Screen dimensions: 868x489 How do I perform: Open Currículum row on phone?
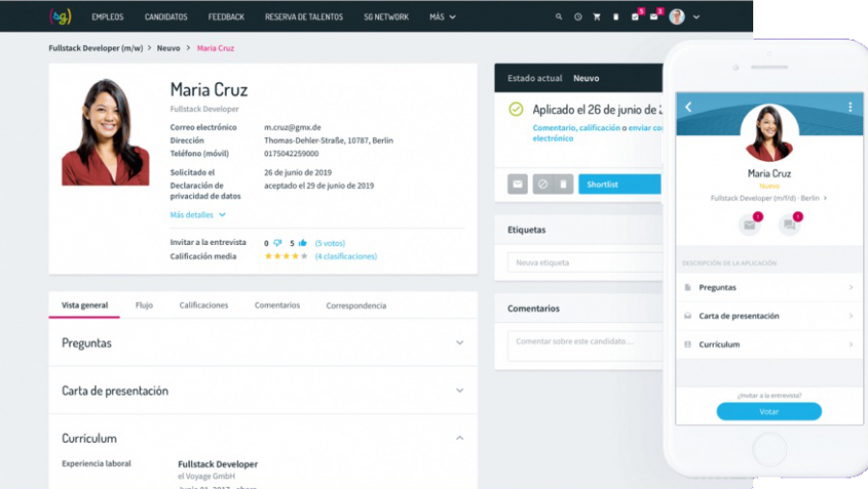pyautogui.click(x=770, y=344)
